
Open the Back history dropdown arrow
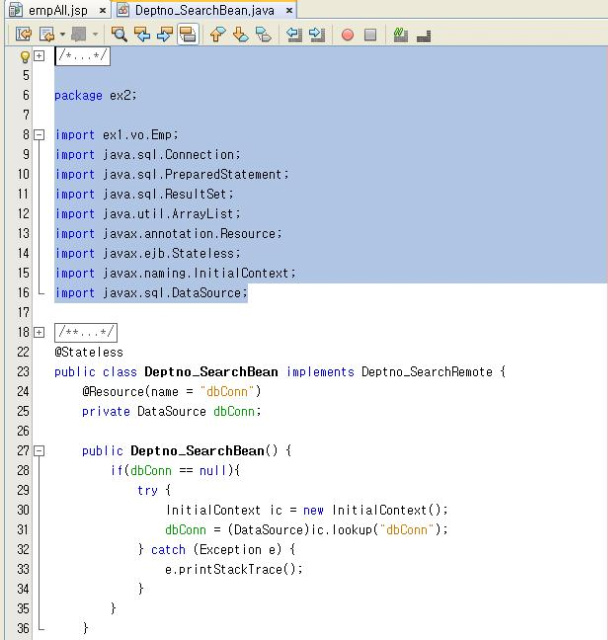pyautogui.click(x=62, y=35)
